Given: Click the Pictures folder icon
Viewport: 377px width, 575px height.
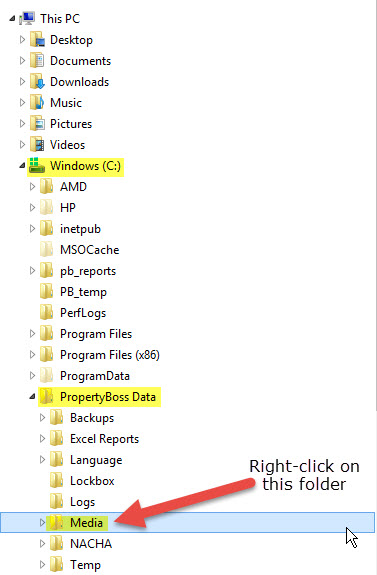Looking at the screenshot, I should pyautogui.click(x=37, y=124).
